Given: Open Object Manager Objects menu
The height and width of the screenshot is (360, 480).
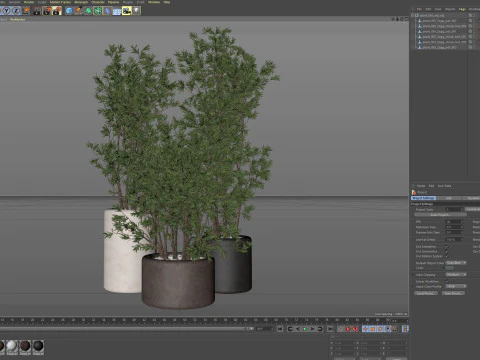Looking at the screenshot, I should [x=450, y=9].
